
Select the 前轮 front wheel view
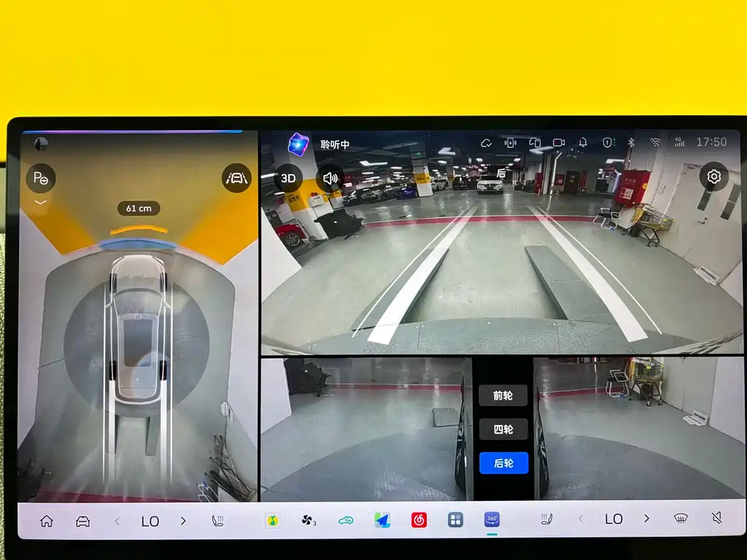pos(503,395)
